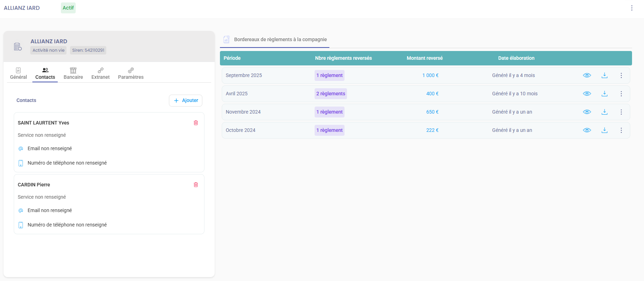Sort by Montant reversé column header
Viewport: 644px width, 281px height.
(x=425, y=58)
